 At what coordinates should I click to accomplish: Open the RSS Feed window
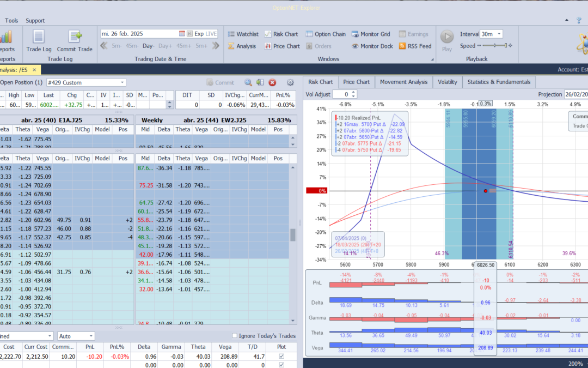tap(415, 46)
